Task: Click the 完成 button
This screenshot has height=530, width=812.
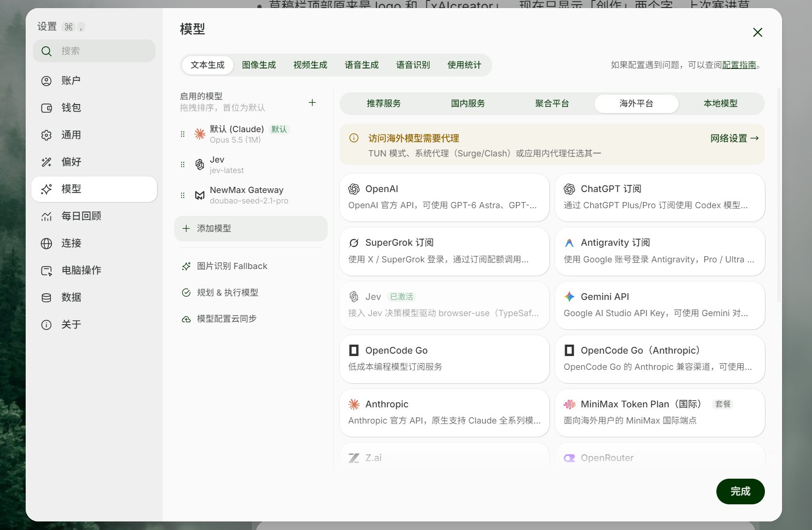Action: coord(740,491)
